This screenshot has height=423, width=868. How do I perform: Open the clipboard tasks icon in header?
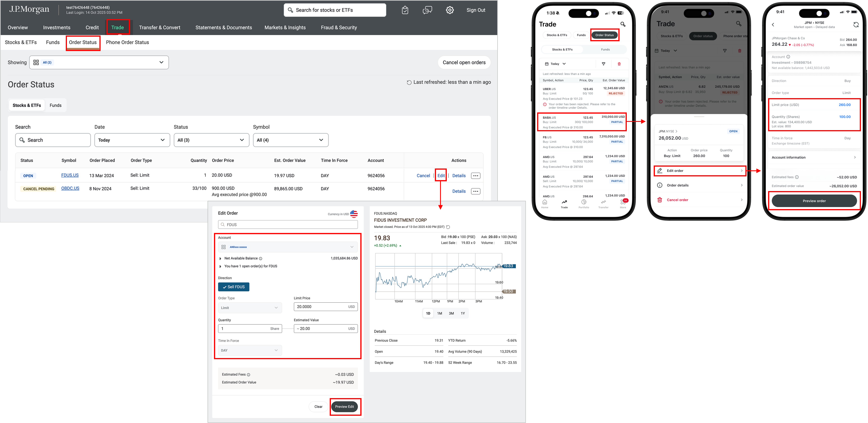(x=405, y=10)
